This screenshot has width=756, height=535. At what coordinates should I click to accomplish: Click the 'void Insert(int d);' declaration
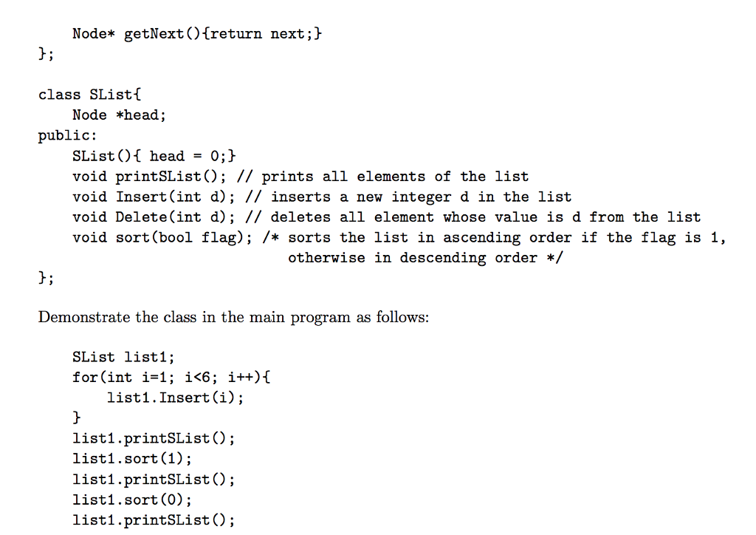154,197
